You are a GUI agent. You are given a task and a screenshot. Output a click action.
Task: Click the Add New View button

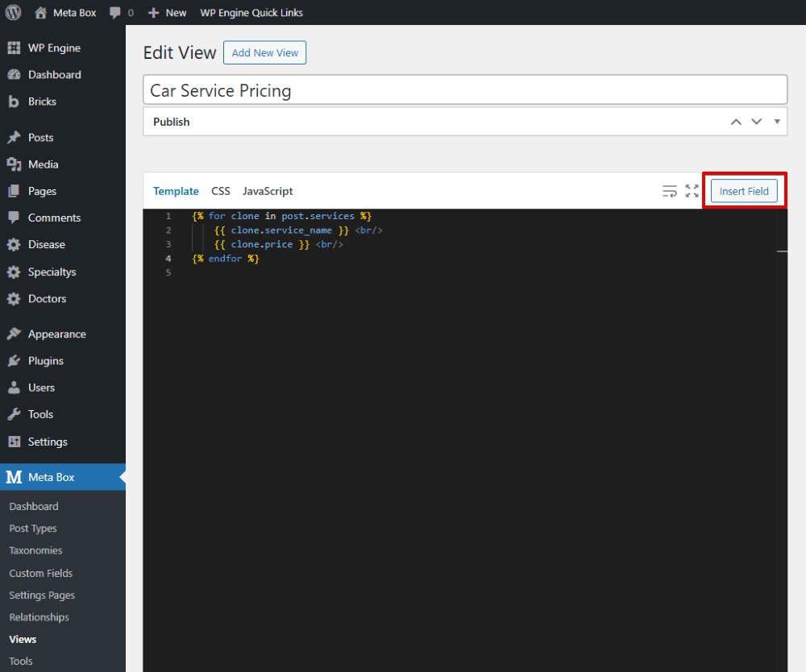[x=264, y=53]
